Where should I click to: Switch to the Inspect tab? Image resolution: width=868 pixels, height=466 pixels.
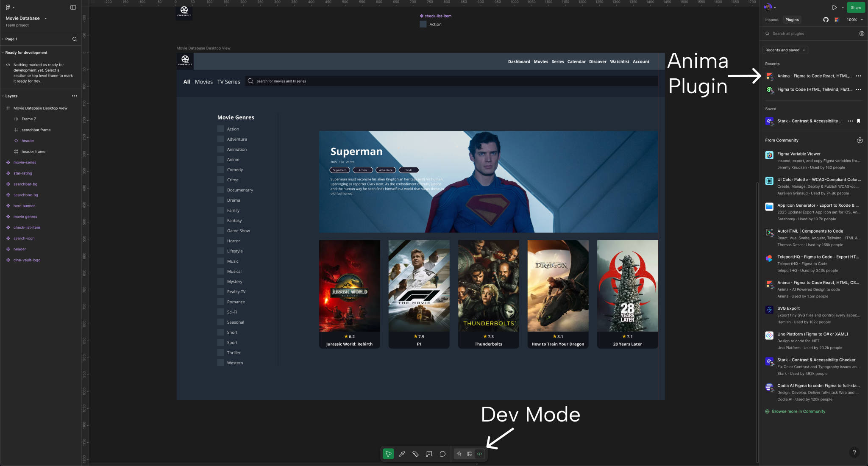pyautogui.click(x=772, y=19)
